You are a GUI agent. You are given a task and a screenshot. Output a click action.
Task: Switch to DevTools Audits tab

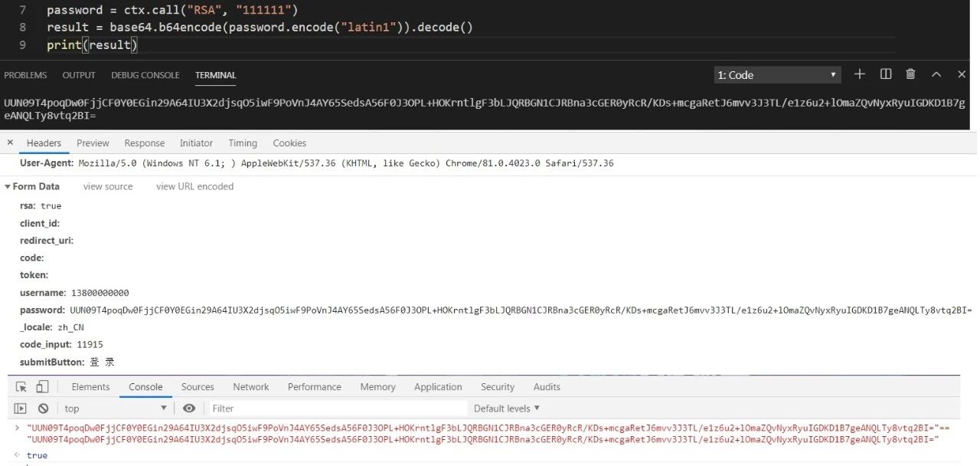click(547, 387)
